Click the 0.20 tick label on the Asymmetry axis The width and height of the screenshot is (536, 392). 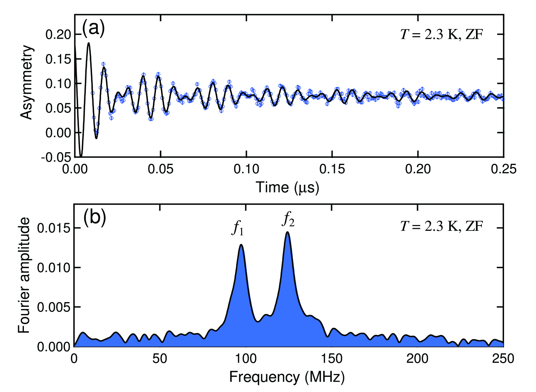[58, 34]
